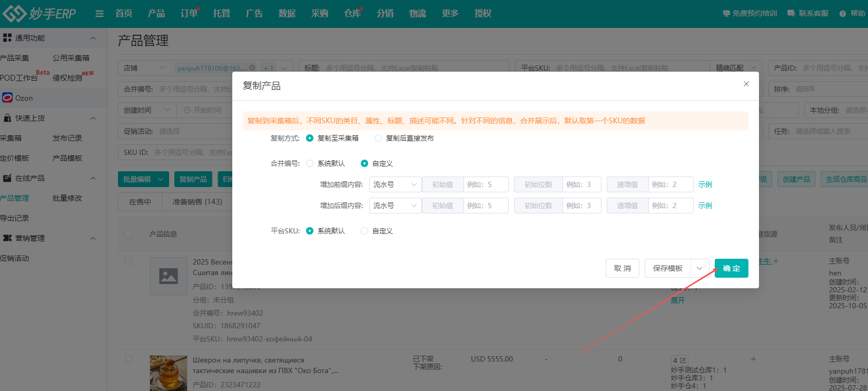The image size is (868, 391).
Task: Click the prefix 初始值 input field
Action: coord(486,184)
